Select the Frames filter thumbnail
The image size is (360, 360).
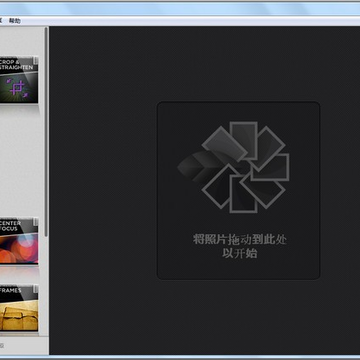[x=19, y=308]
